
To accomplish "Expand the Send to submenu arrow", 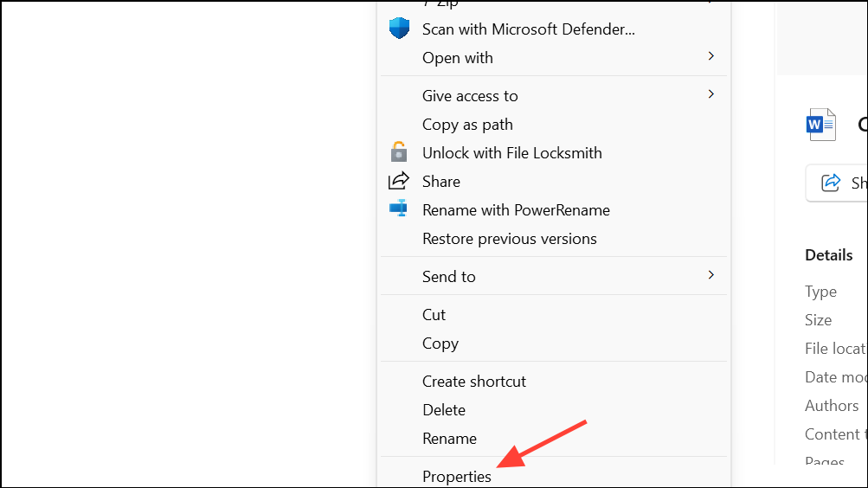I will tap(711, 275).
